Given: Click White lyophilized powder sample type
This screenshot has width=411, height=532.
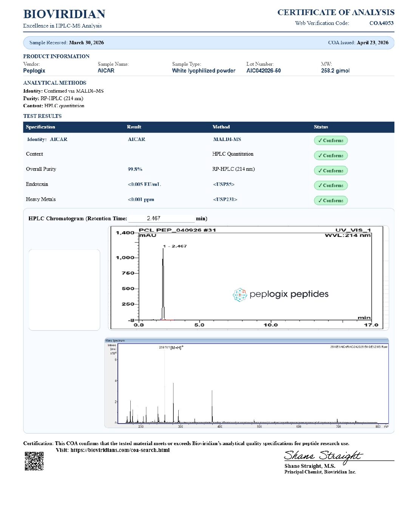Looking at the screenshot, I should [204, 71].
